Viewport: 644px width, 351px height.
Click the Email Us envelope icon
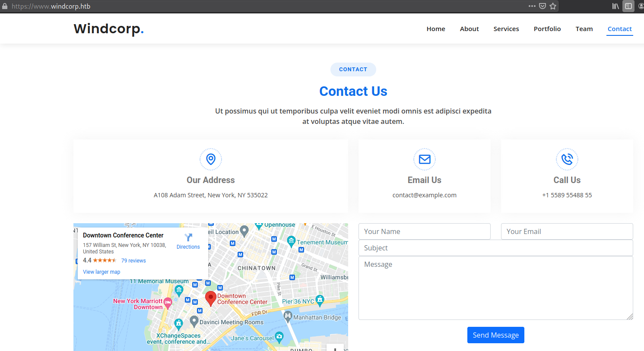425,159
